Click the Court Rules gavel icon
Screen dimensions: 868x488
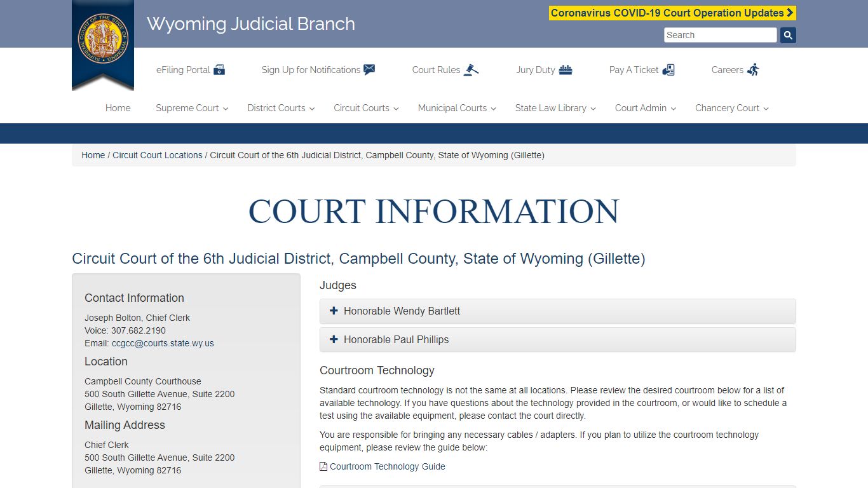pos(471,70)
